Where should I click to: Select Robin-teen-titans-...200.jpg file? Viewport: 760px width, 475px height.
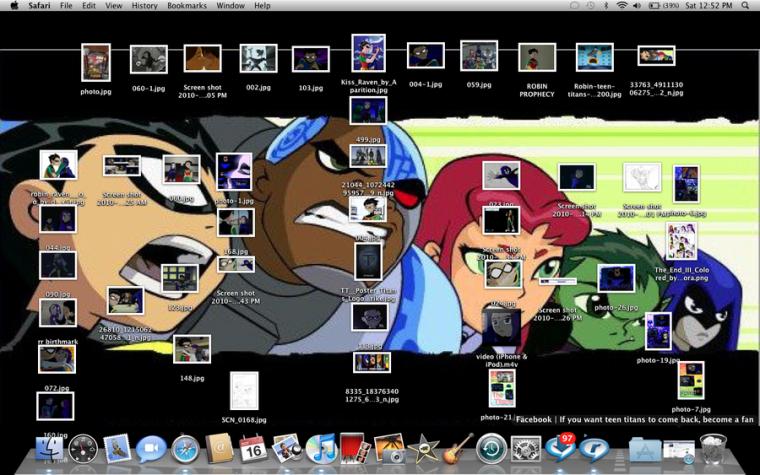[595, 57]
